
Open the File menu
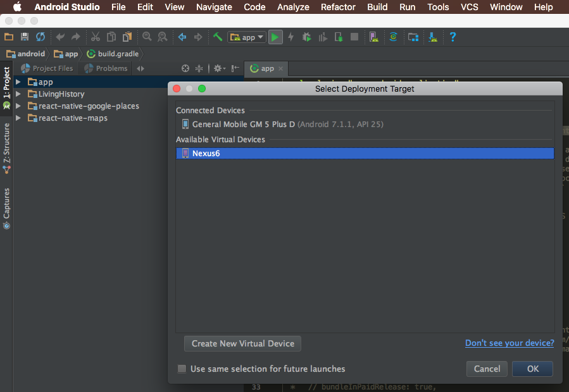click(x=118, y=7)
